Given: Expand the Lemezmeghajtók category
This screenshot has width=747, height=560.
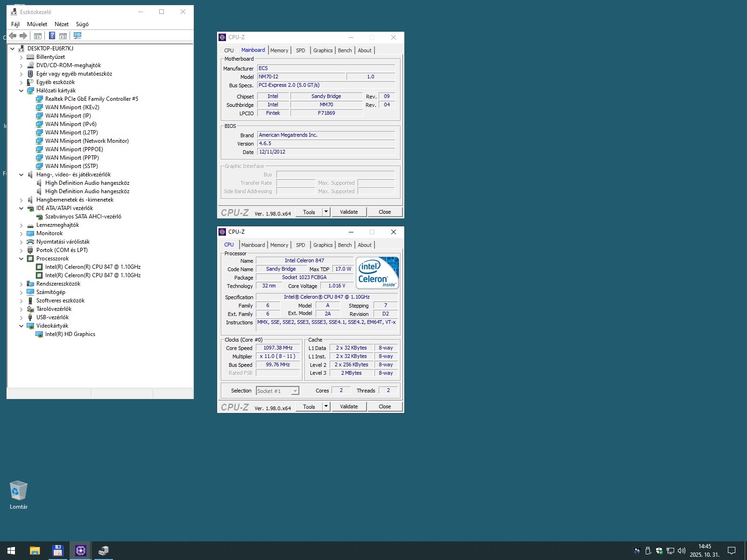Looking at the screenshot, I should pyautogui.click(x=21, y=225).
